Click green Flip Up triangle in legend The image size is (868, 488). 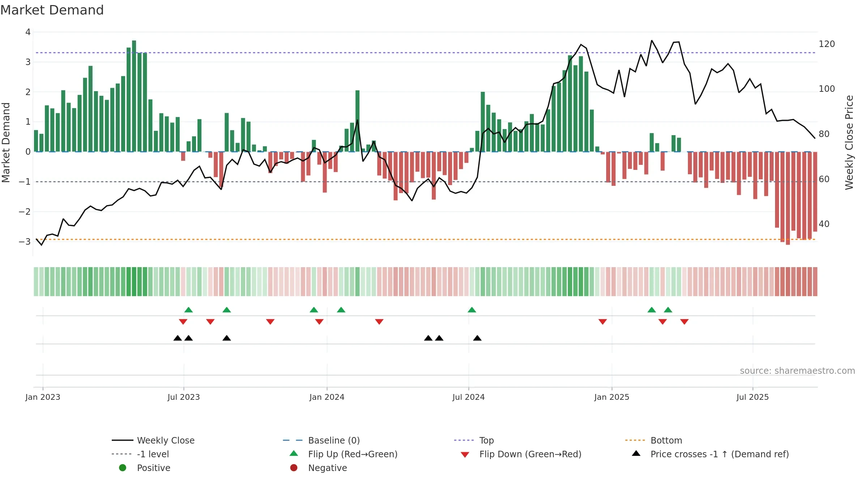pyautogui.click(x=294, y=453)
